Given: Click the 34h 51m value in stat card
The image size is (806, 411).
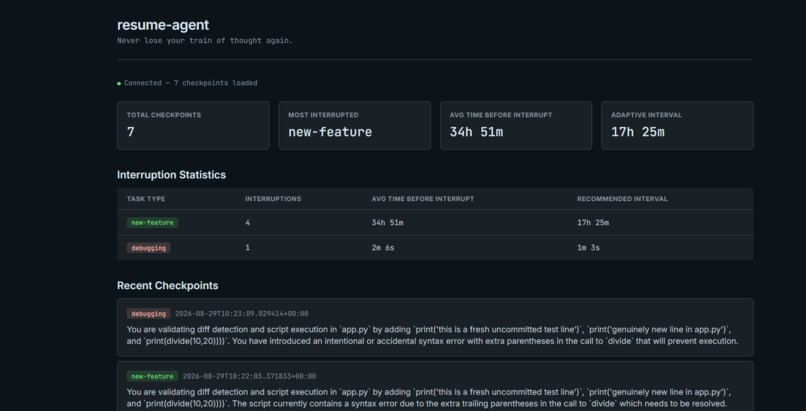Looking at the screenshot, I should click(477, 132).
